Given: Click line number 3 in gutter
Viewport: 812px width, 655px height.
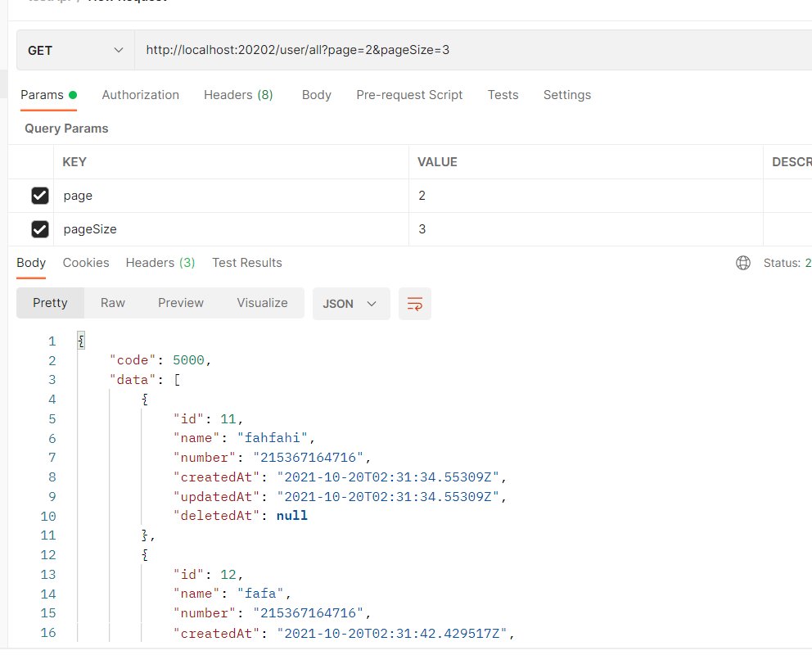Looking at the screenshot, I should tap(52, 380).
